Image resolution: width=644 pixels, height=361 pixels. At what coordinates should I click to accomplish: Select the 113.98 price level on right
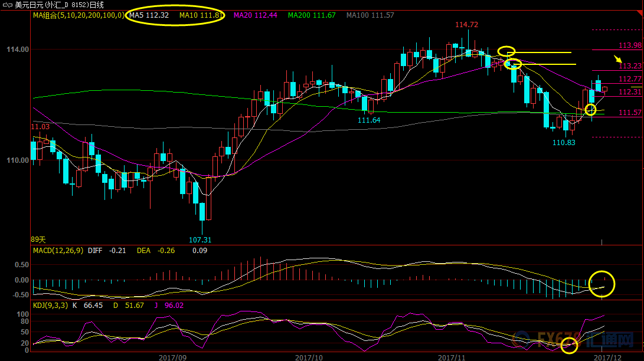point(630,45)
